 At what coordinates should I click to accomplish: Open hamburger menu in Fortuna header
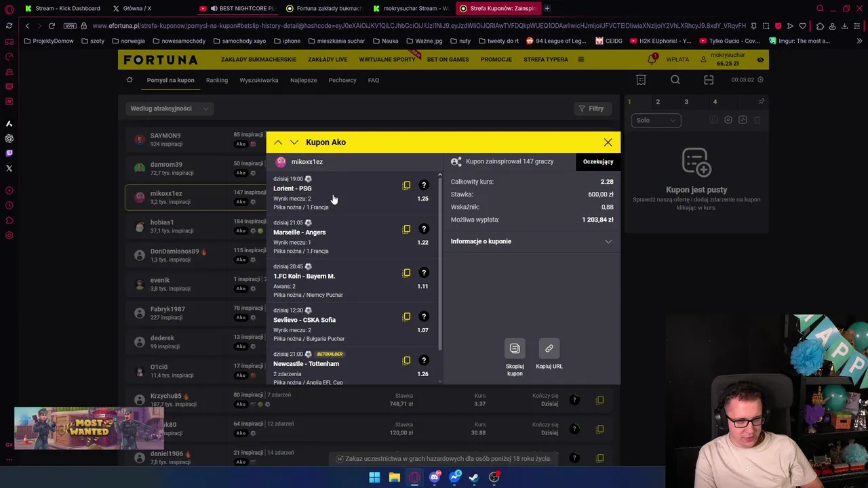coord(580,60)
